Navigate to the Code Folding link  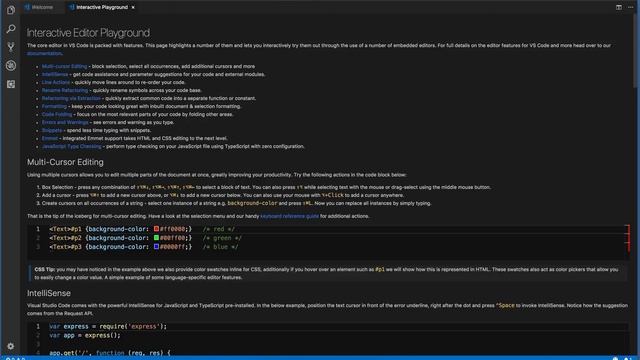[x=57, y=114]
